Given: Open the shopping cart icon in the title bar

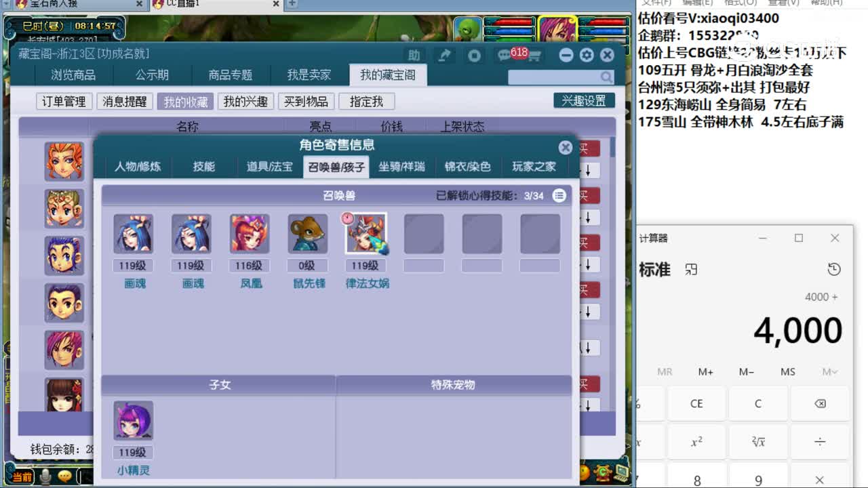Looking at the screenshot, I should 535,56.
